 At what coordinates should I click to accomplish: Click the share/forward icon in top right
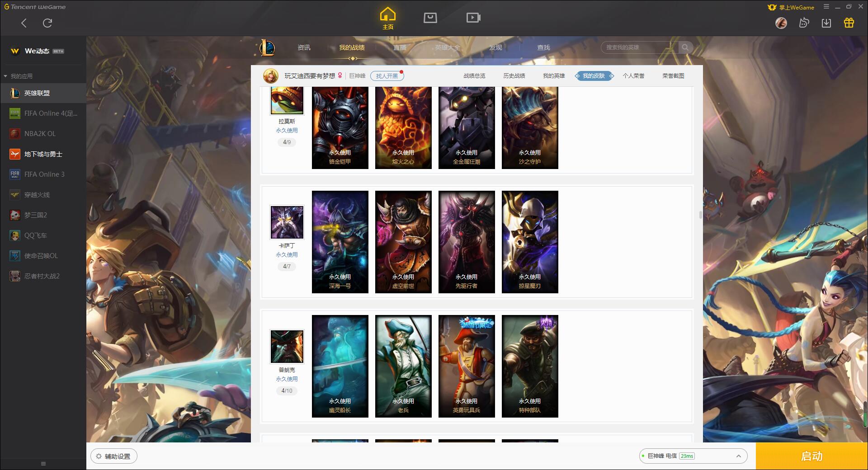click(x=804, y=23)
